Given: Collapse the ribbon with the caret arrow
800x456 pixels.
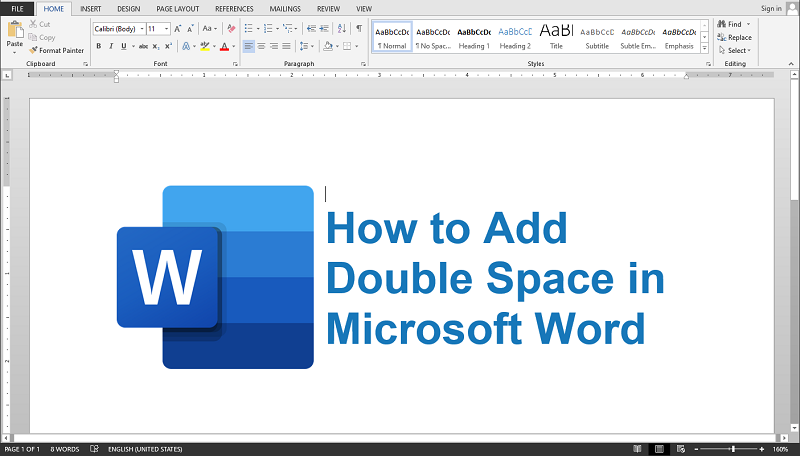Looking at the screenshot, I should (x=791, y=64).
